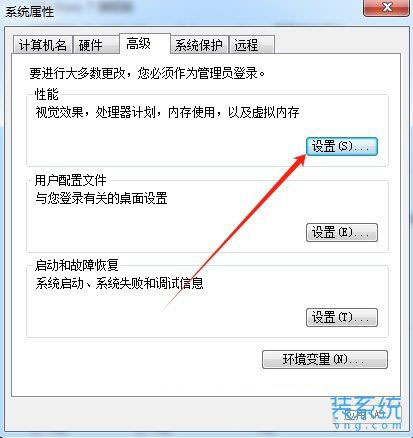413x438 pixels.
Task: Close the 系统属性 dialog with X
Action: pos(387,7)
